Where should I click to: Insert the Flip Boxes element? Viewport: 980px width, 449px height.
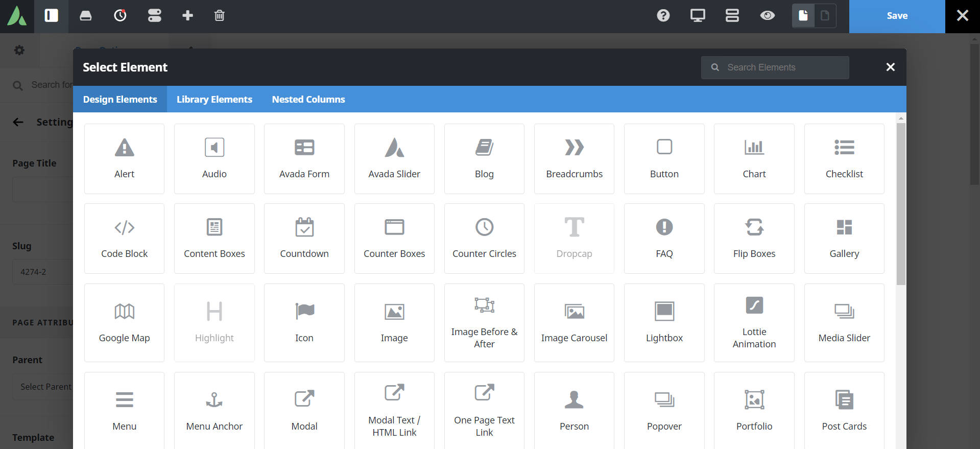tap(754, 239)
